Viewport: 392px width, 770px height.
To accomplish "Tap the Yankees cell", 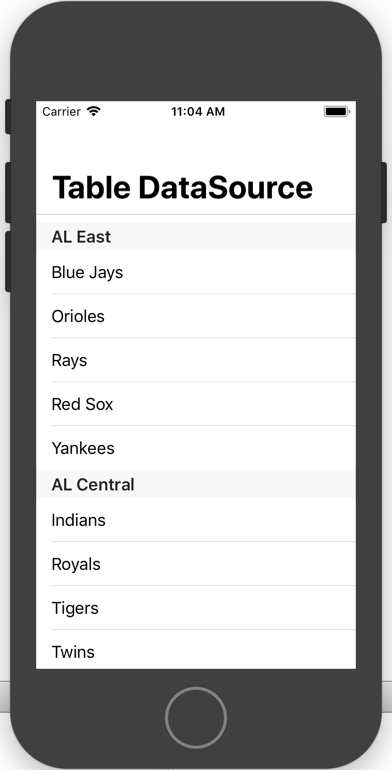I will coord(196,448).
